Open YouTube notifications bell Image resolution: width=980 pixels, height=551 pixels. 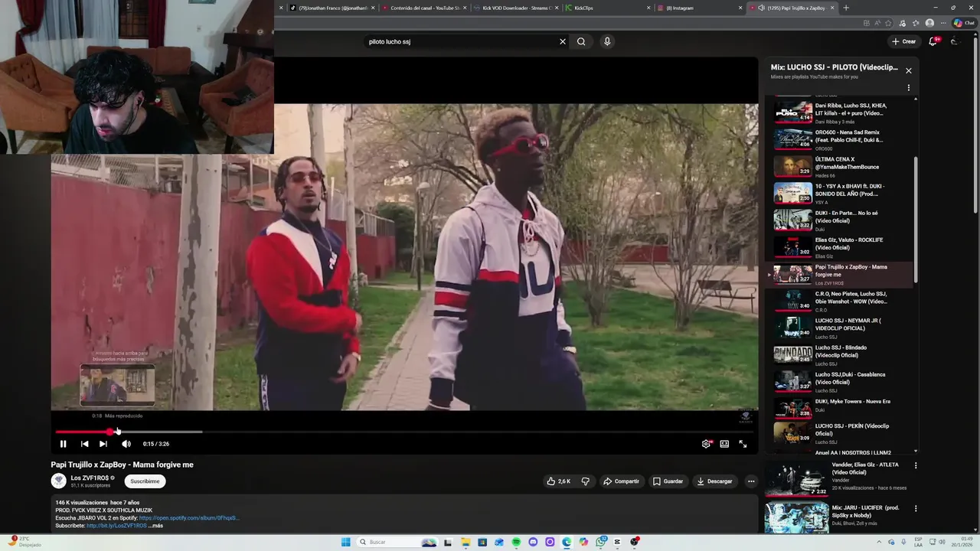coord(933,41)
